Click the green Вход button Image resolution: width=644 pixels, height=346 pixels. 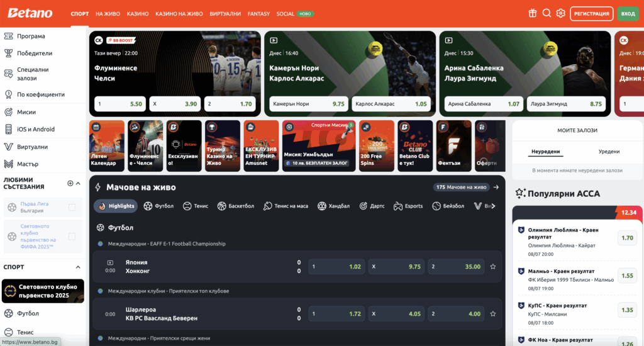pyautogui.click(x=628, y=13)
